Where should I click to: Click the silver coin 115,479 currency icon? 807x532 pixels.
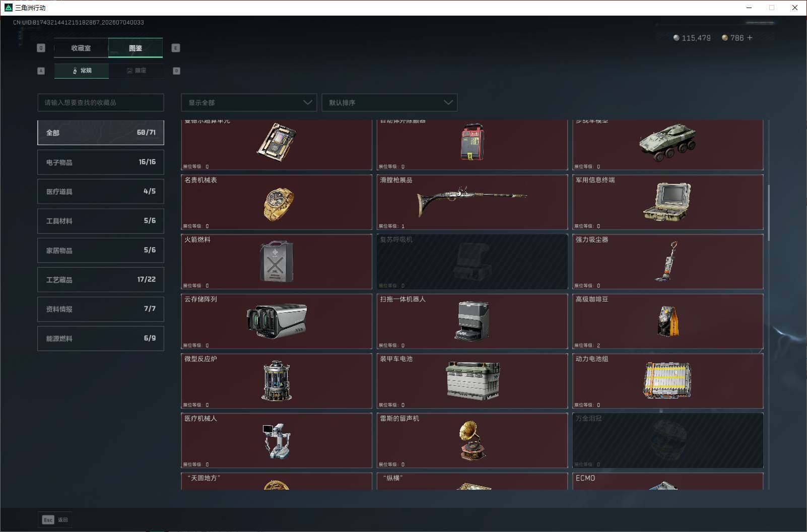[676, 38]
